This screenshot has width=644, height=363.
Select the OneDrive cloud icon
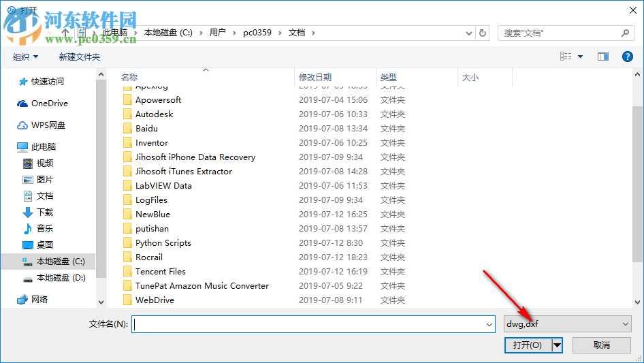pyautogui.click(x=22, y=104)
